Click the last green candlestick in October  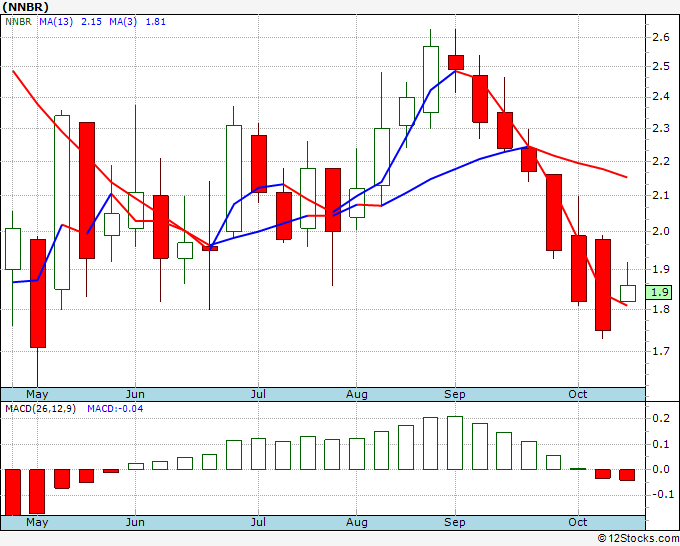coord(628,293)
